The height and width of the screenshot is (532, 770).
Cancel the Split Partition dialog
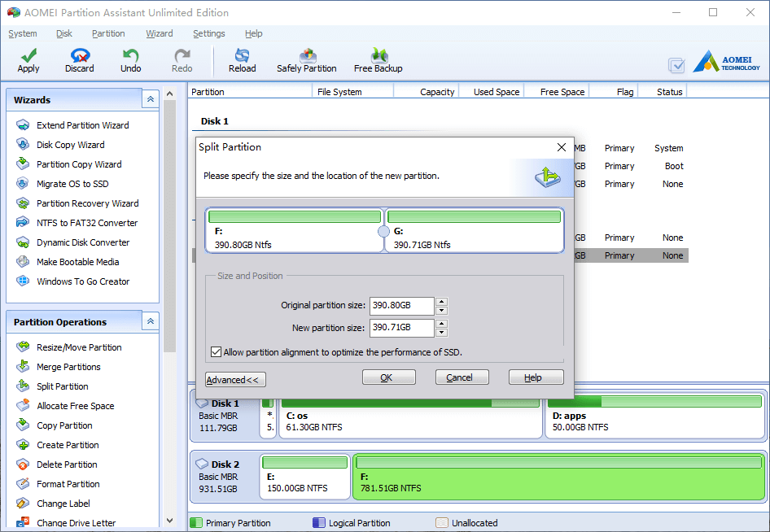point(462,377)
